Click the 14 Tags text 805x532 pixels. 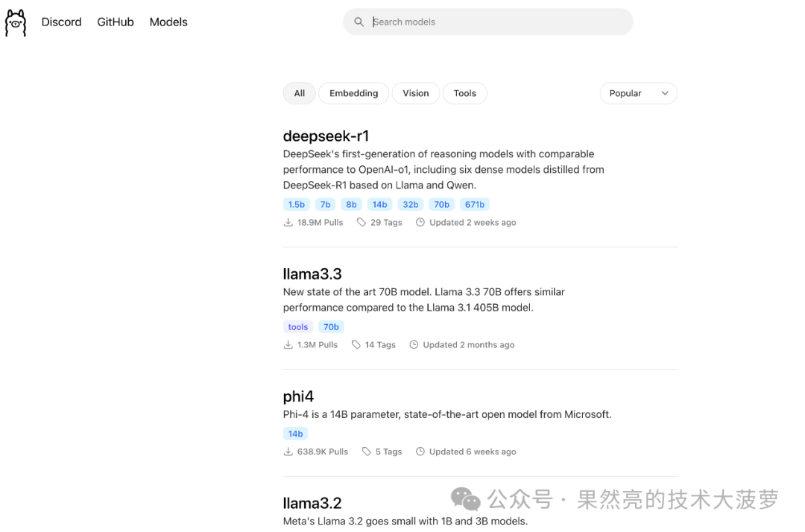(380, 345)
